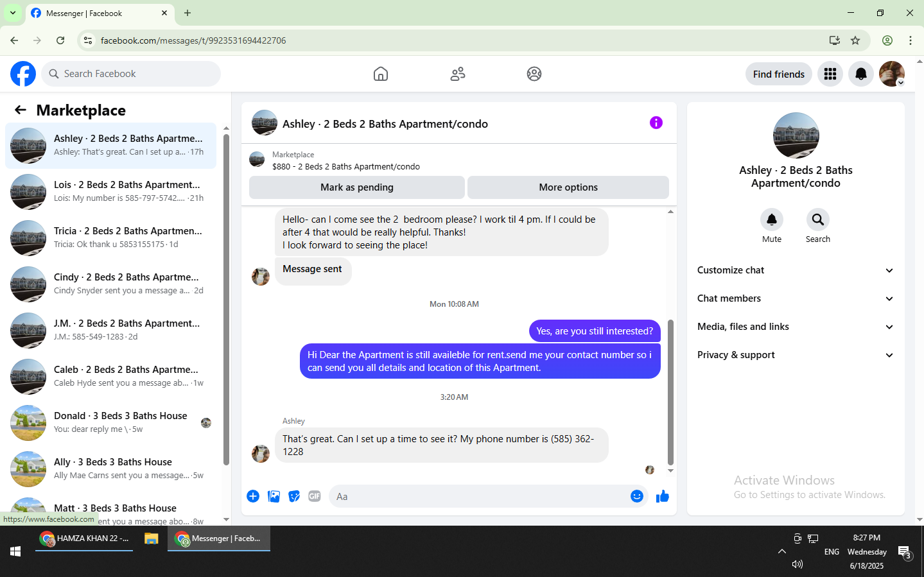Open the Facebook menu grid icon

pos(830,74)
